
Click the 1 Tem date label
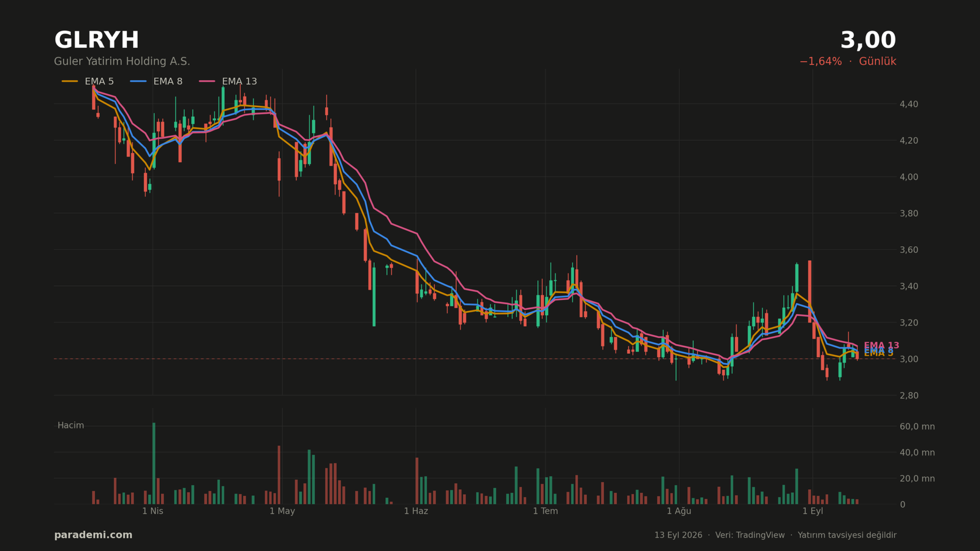pyautogui.click(x=545, y=511)
